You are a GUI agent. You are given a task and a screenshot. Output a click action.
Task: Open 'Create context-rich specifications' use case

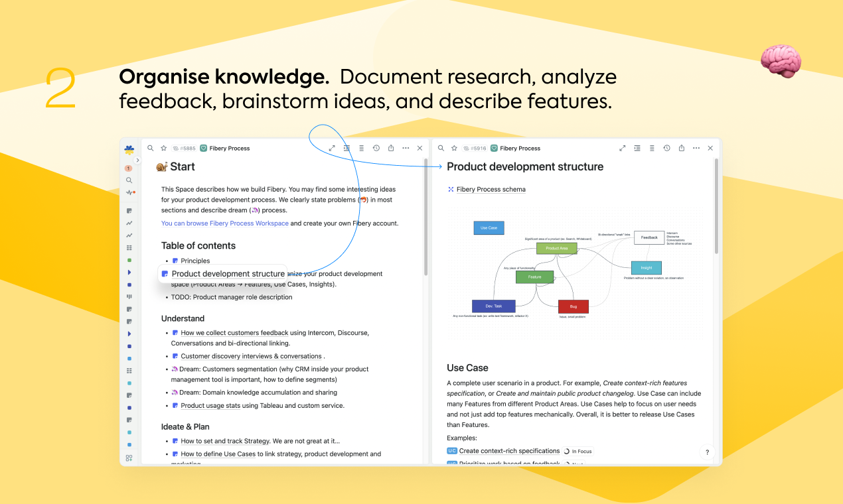tap(509, 451)
